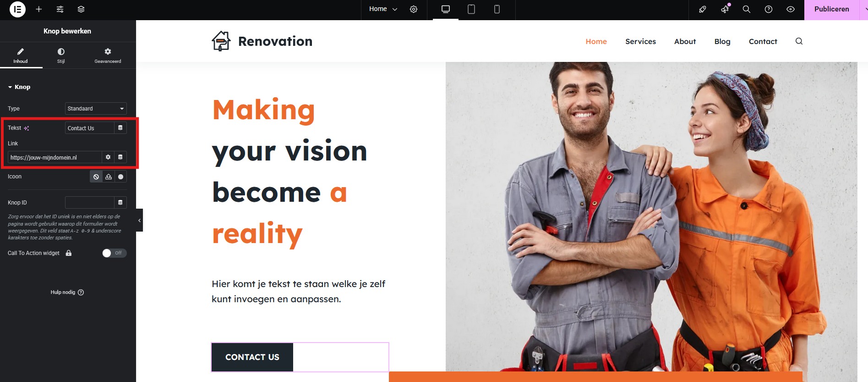Switch to tablet responsive view
The image size is (868, 382).
(x=471, y=9)
